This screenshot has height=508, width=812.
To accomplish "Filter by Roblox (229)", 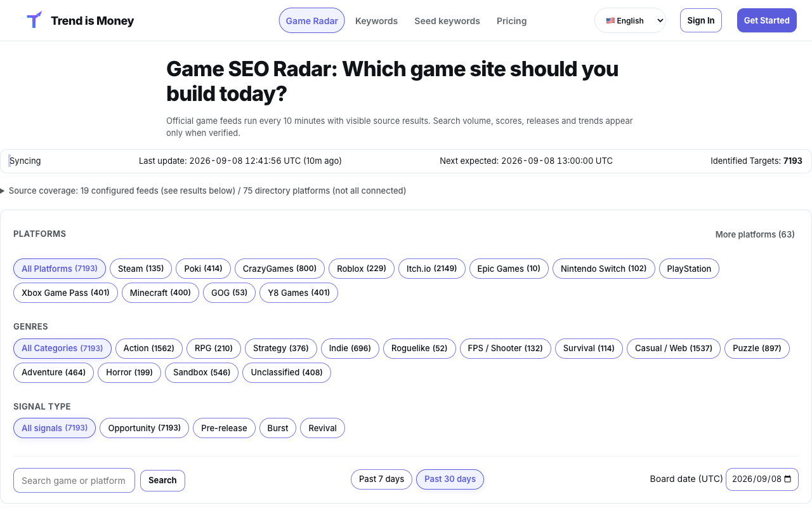I will point(362,269).
